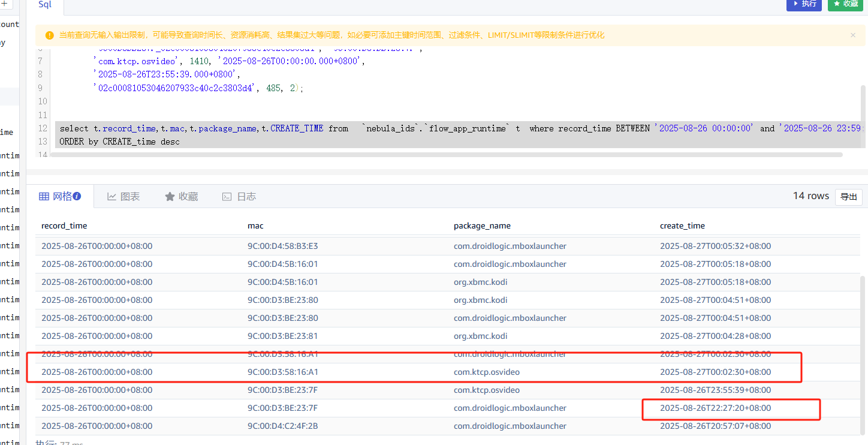This screenshot has width=868, height=445.
Task: Click the orange warning icon in the notice banner
Action: [49, 35]
